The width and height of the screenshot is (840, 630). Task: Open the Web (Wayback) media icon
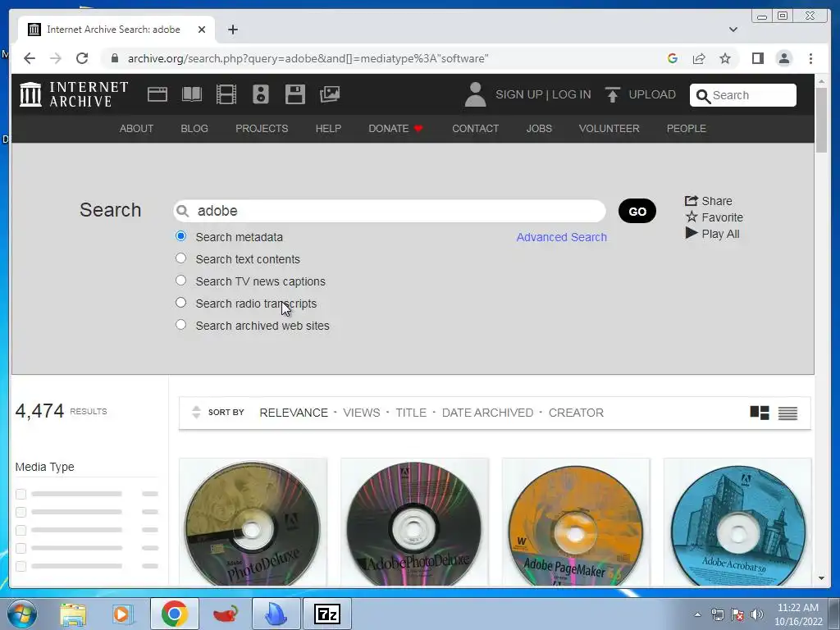tap(157, 95)
